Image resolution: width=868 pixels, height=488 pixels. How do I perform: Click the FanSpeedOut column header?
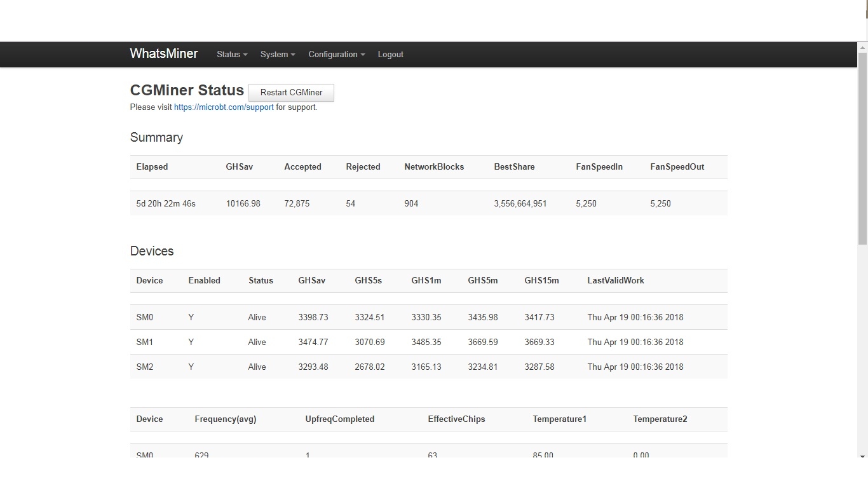point(677,167)
